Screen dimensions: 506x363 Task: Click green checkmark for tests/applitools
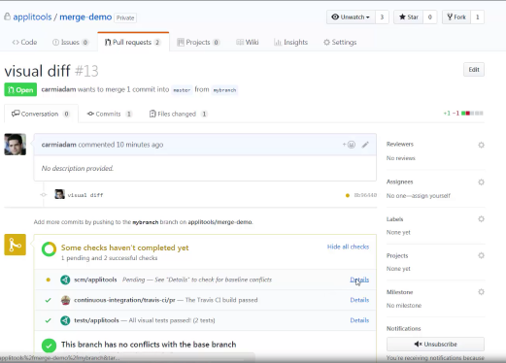pos(48,320)
